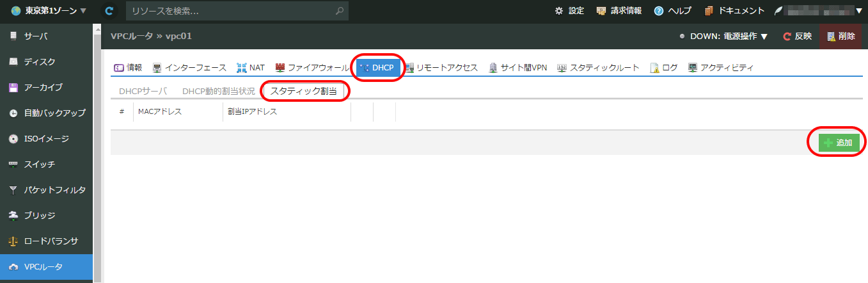Click the アーカイブ floppy icon in sidebar
The width and height of the screenshot is (868, 283).
click(13, 87)
